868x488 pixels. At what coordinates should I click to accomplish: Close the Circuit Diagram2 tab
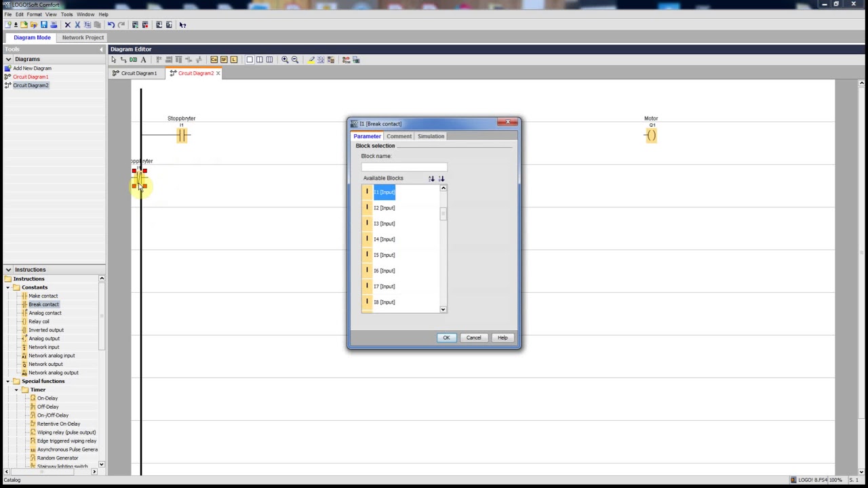(218, 73)
